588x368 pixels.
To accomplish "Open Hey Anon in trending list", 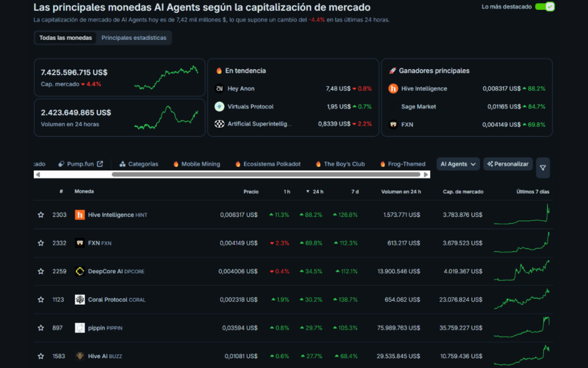I will 241,89.
